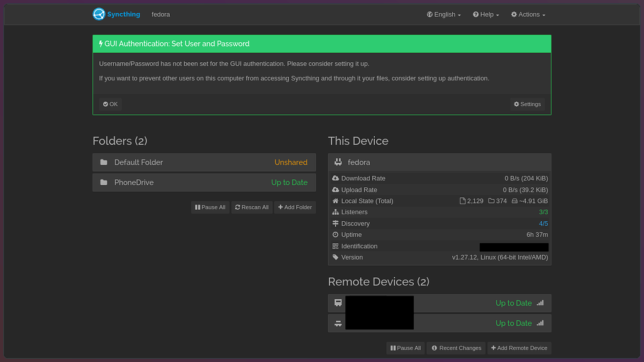Click the remote device laptop icon
The image size is (644, 362).
pos(337,302)
